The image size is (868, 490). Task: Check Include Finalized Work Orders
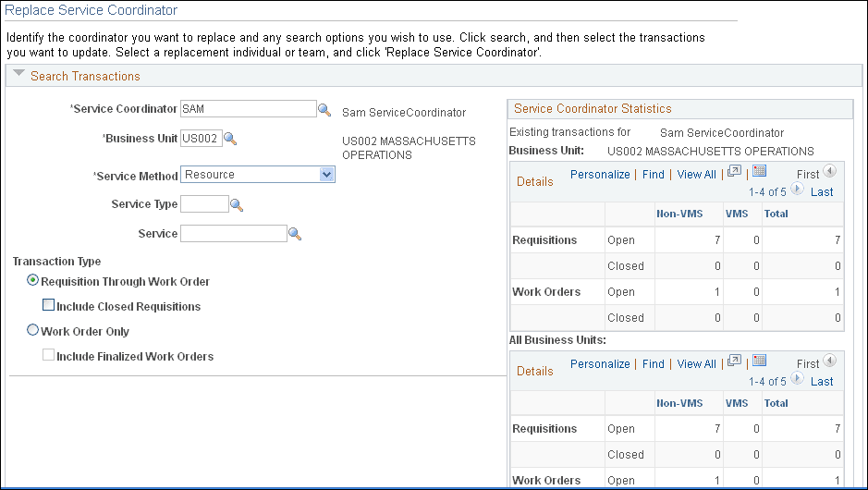coord(49,355)
